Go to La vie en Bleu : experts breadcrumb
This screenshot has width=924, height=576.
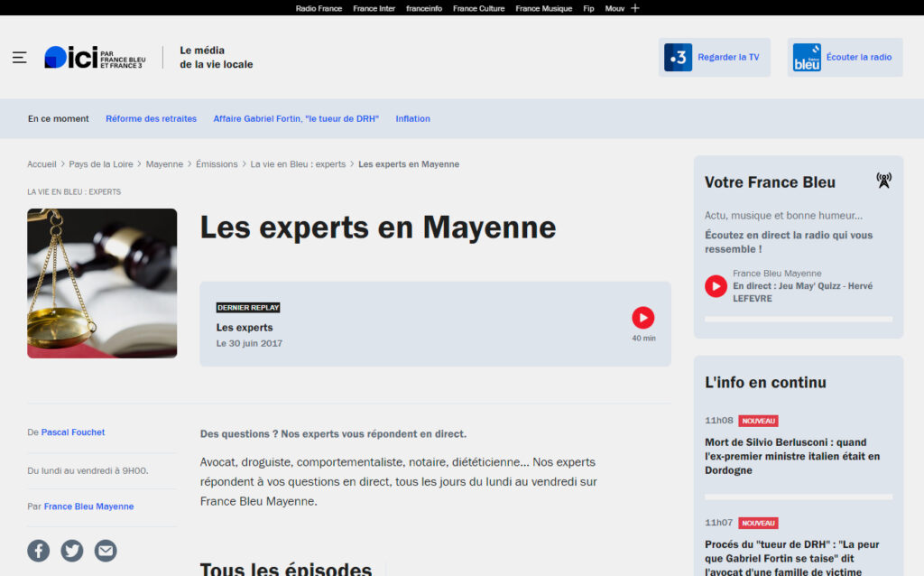click(x=298, y=164)
